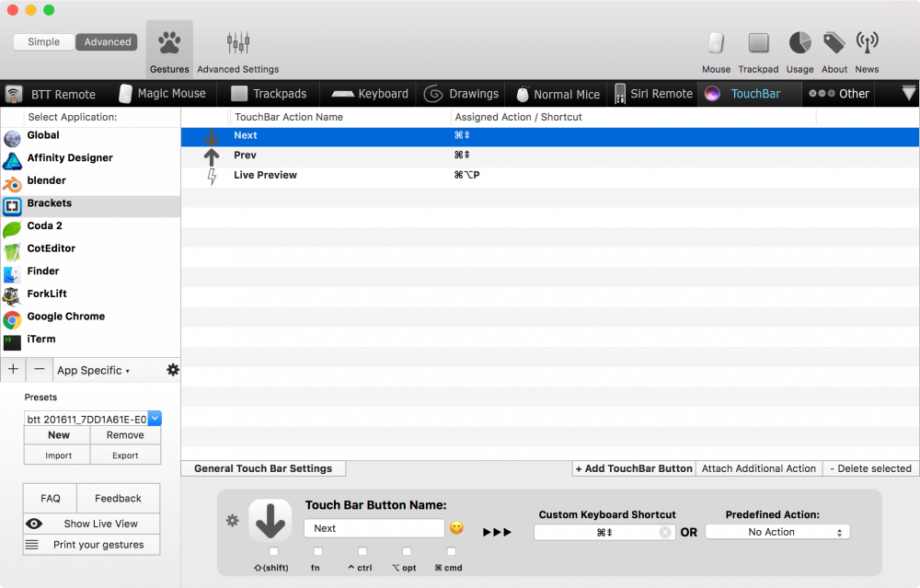The height and width of the screenshot is (588, 920).
Task: Enable the cmd modifier checkbox
Action: 448,553
